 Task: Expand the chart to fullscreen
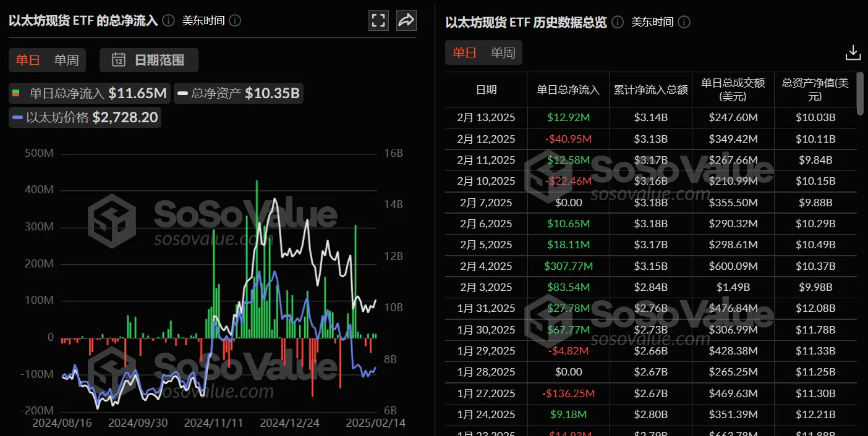[x=378, y=20]
